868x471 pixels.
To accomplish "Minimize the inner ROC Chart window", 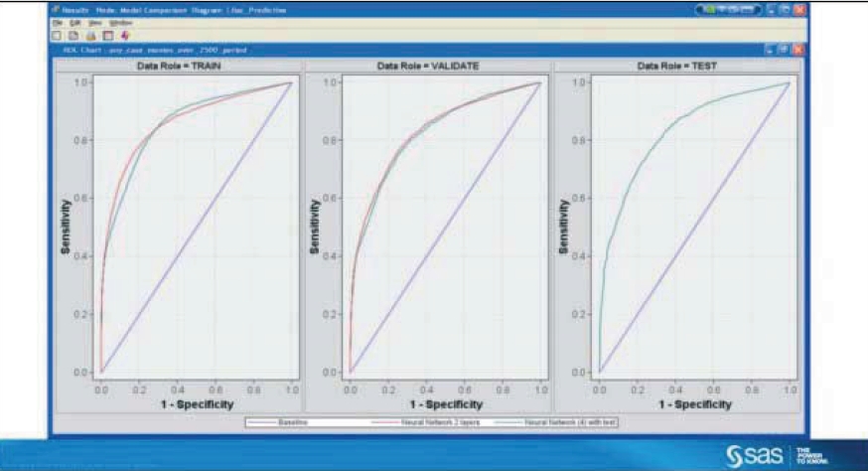I will (770, 49).
